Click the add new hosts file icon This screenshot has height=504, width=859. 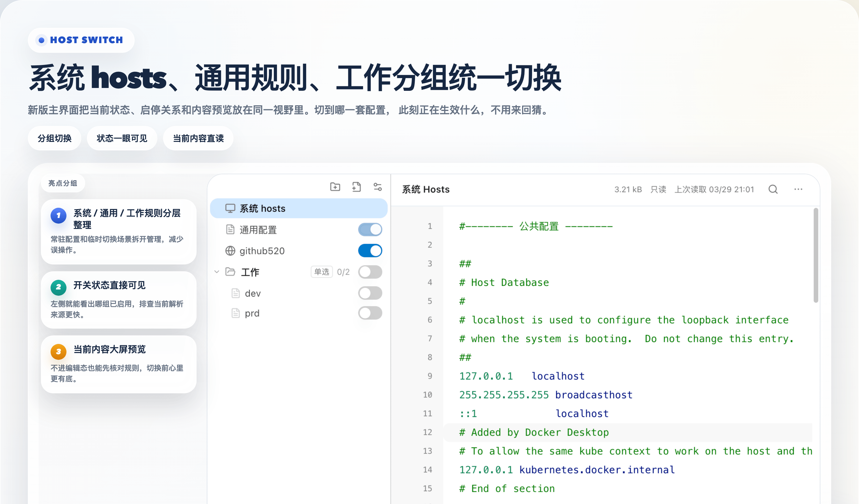pyautogui.click(x=356, y=187)
